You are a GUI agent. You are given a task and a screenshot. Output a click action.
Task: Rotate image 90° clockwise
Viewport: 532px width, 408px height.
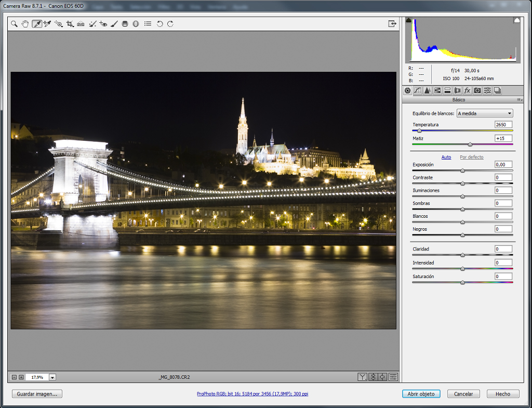[x=170, y=24]
